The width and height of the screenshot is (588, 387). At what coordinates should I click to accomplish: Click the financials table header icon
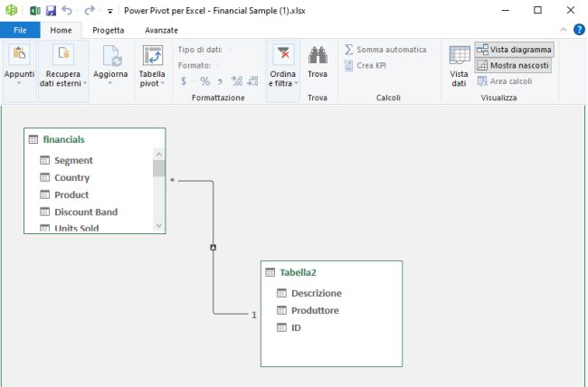[33, 139]
